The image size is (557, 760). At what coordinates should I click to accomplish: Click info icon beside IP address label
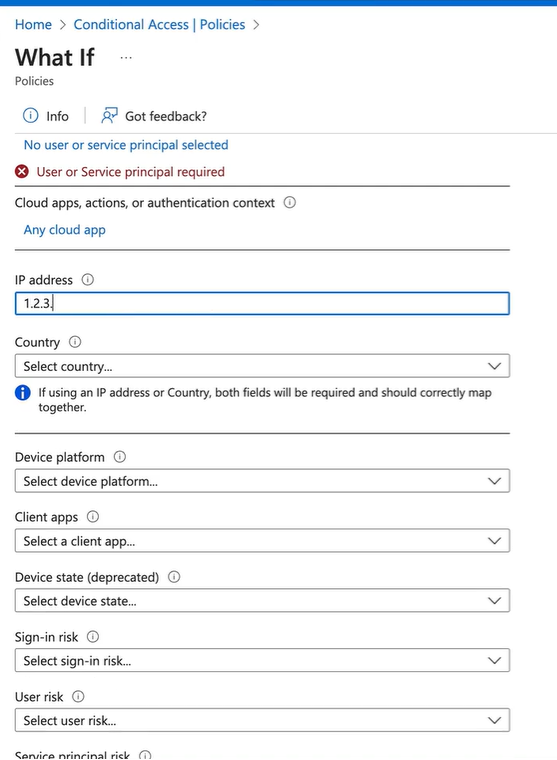pos(88,280)
